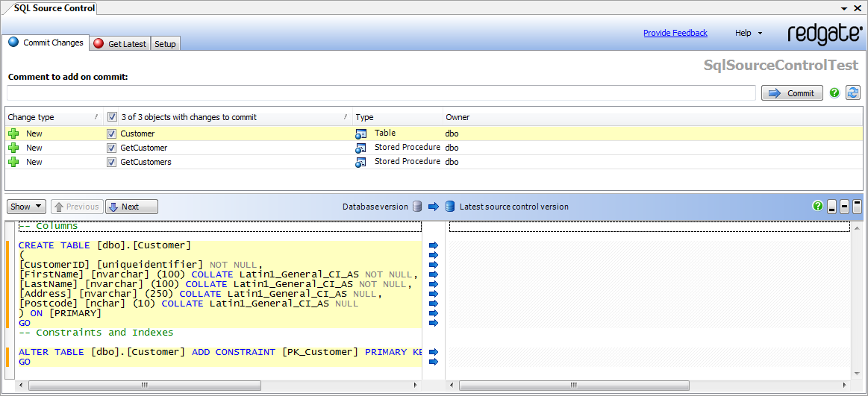The width and height of the screenshot is (868, 396).
Task: Click the Table type icon for Customer
Action: coord(361,133)
